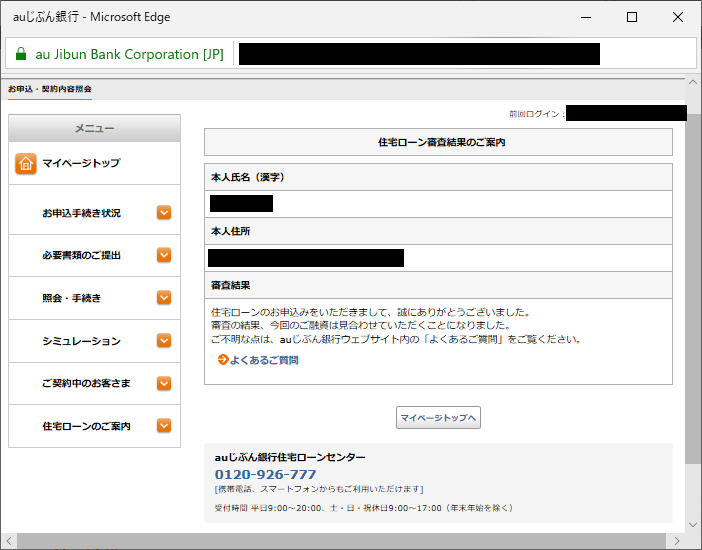
Task: Open the お申込・契約内容照会 tab
Action: coord(50,89)
